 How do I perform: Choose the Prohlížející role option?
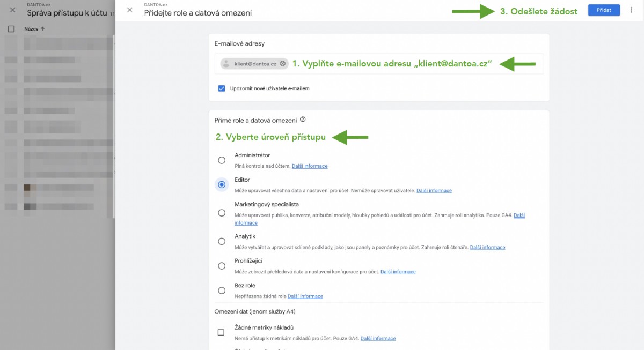coord(222,266)
